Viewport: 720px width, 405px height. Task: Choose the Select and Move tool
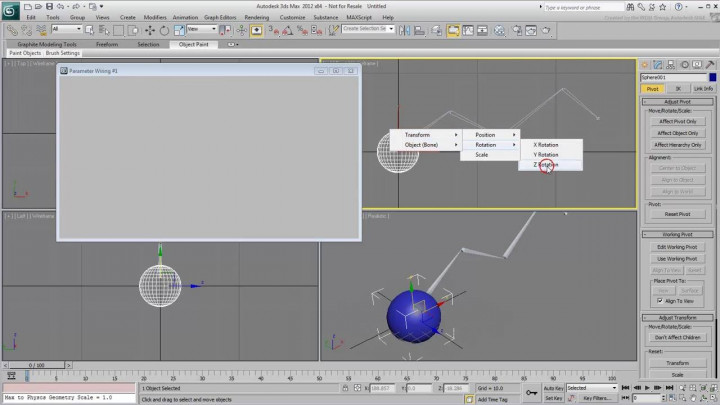[150, 30]
